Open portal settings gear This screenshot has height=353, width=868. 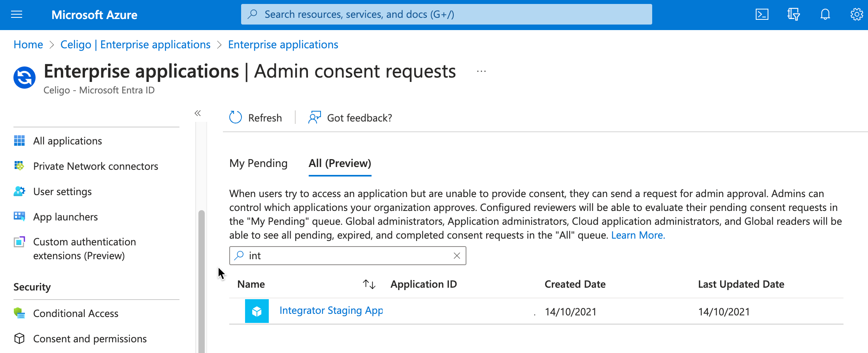click(x=857, y=15)
